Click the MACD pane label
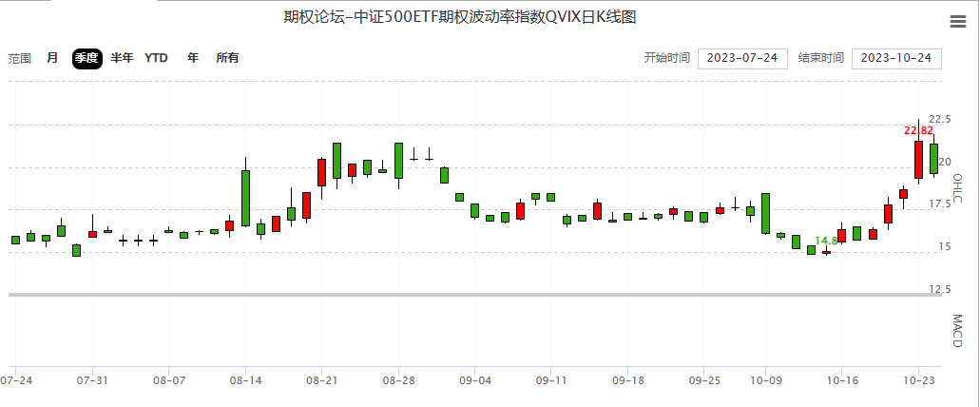 pyautogui.click(x=956, y=331)
